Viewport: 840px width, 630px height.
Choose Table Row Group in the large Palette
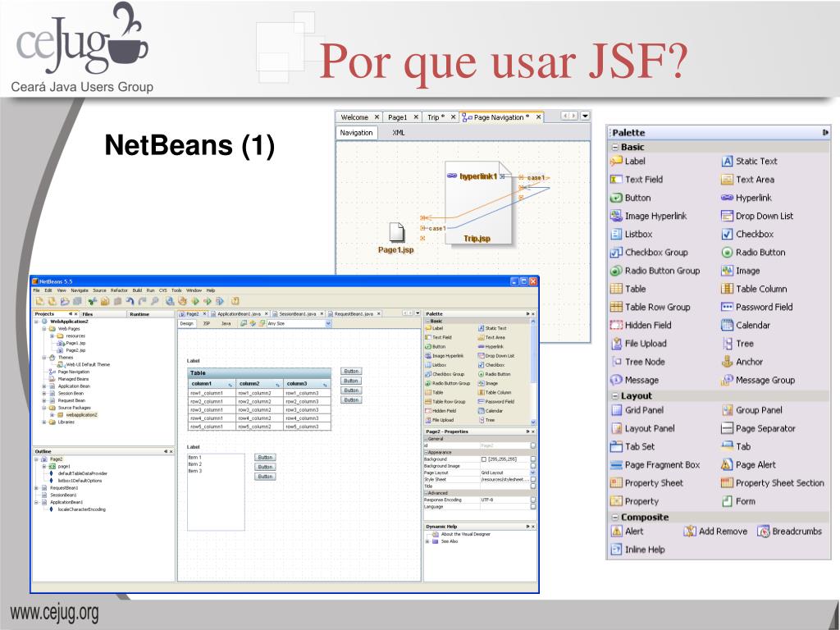(x=650, y=307)
